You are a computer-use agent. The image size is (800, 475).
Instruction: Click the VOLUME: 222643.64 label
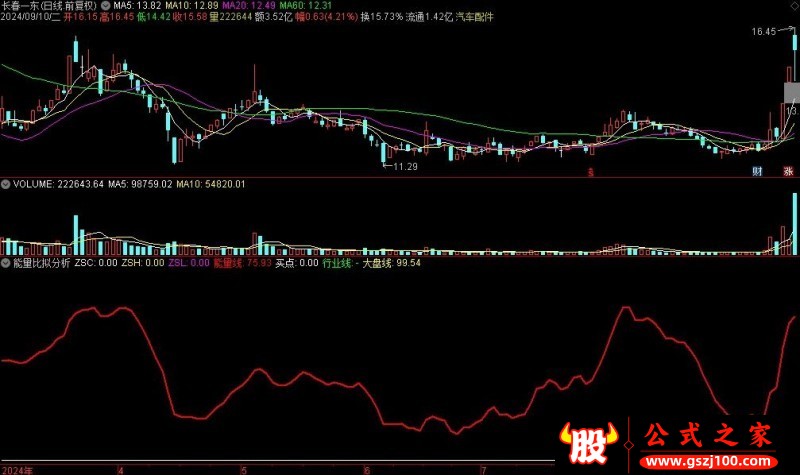58,184
